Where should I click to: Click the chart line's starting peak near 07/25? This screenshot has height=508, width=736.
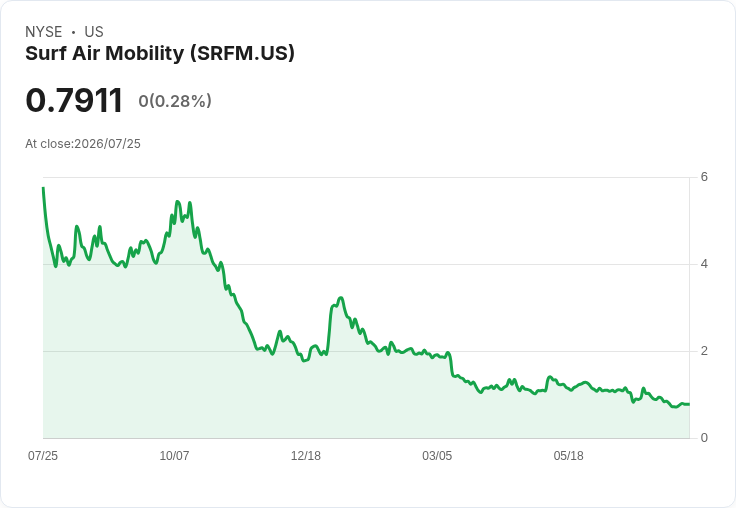[43, 188]
